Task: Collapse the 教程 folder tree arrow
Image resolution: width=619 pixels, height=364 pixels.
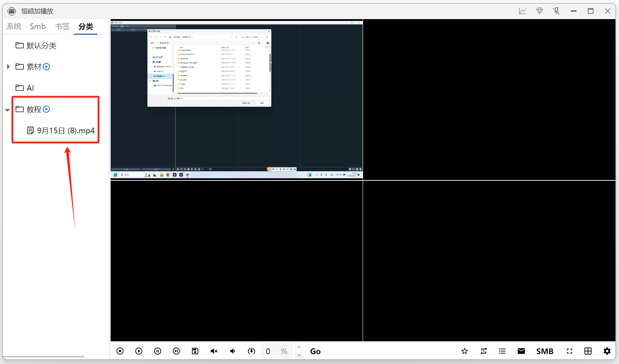Action: [x=7, y=110]
